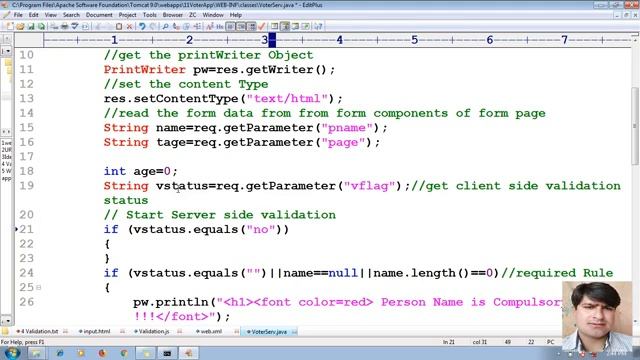Create a new document from toolbar
The width and height of the screenshot is (640, 360).
pos(9,27)
